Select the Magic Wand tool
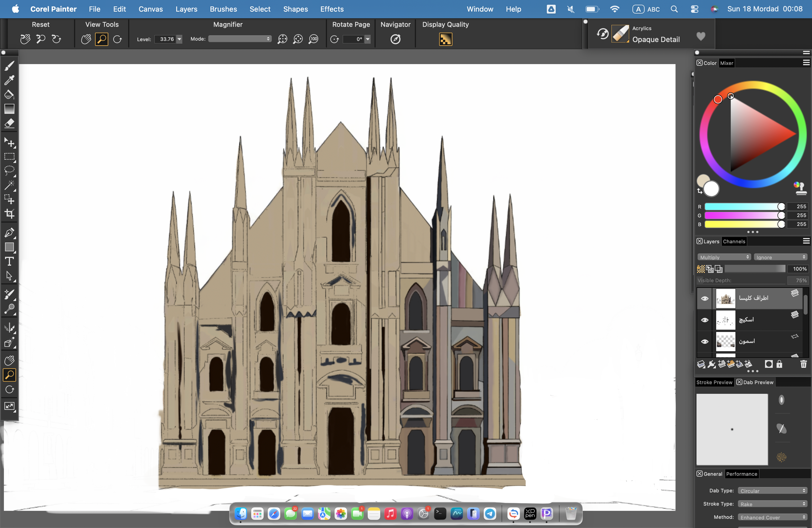The width and height of the screenshot is (812, 528). pyautogui.click(x=9, y=185)
